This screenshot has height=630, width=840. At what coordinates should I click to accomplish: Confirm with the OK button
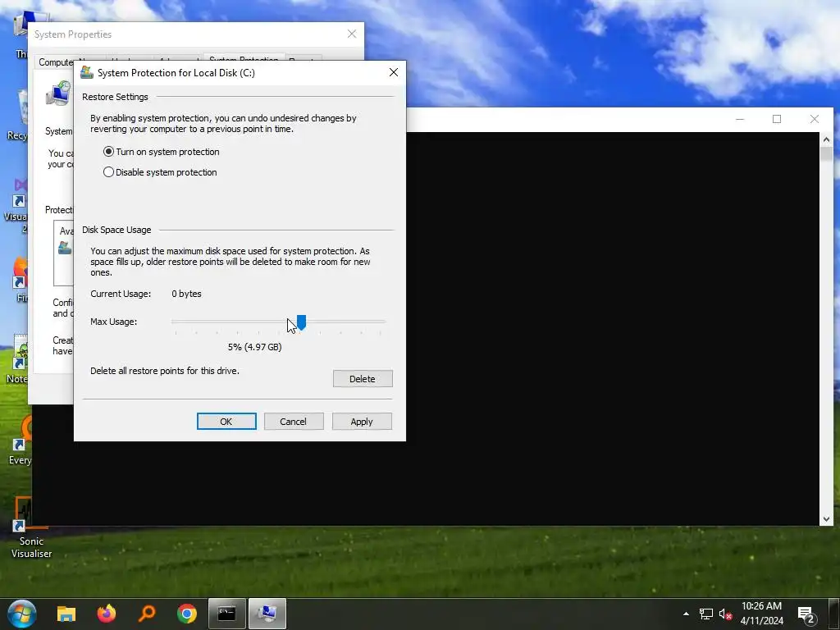point(226,422)
